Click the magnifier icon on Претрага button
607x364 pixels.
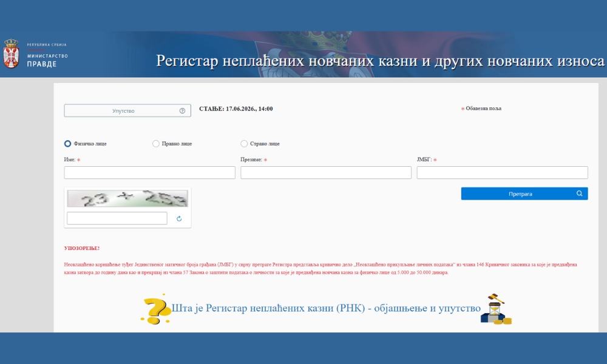coord(579,194)
